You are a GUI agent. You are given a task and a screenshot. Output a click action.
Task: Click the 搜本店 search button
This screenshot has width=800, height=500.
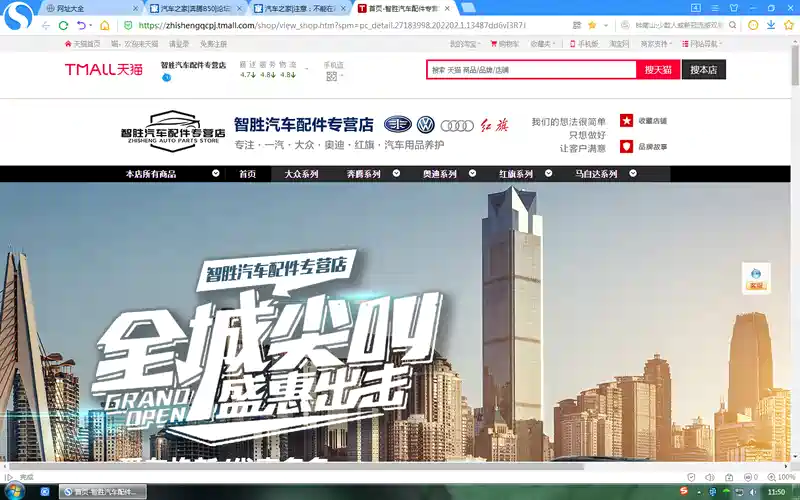tap(703, 70)
